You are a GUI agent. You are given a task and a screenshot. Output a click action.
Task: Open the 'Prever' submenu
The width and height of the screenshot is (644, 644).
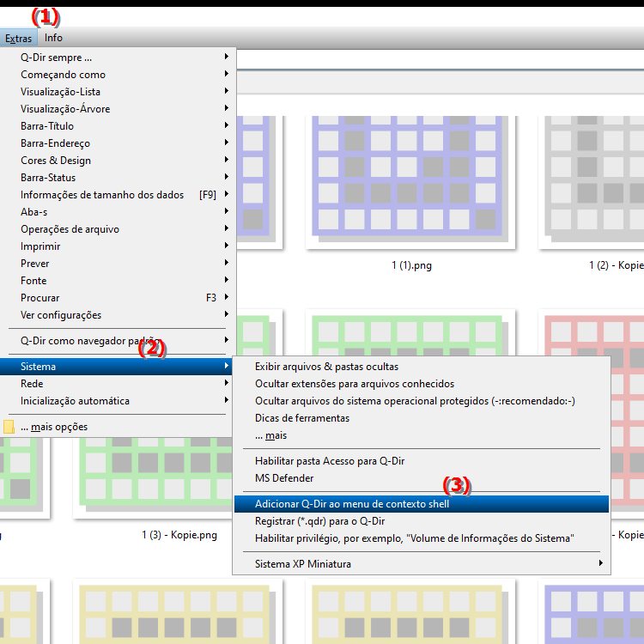[x=118, y=264]
